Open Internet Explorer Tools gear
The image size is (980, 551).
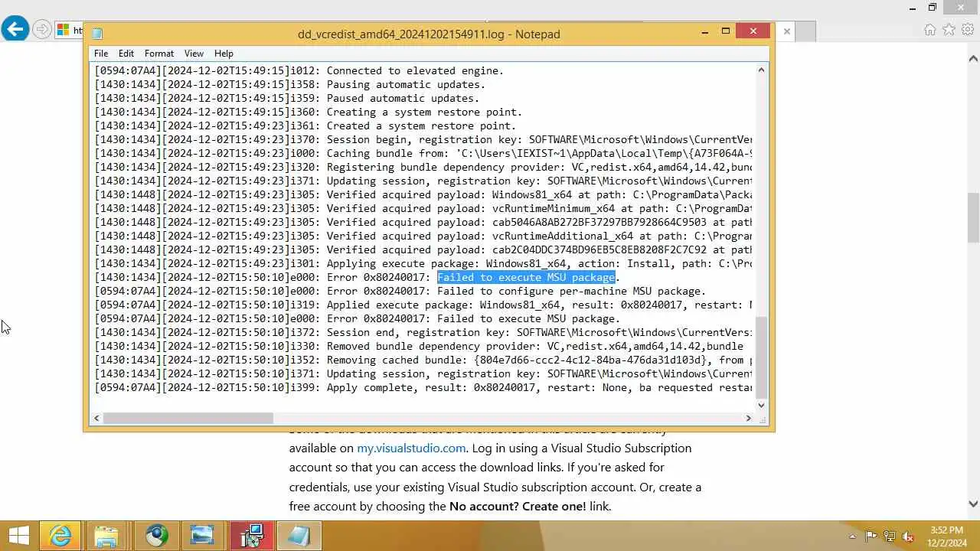pyautogui.click(x=967, y=30)
